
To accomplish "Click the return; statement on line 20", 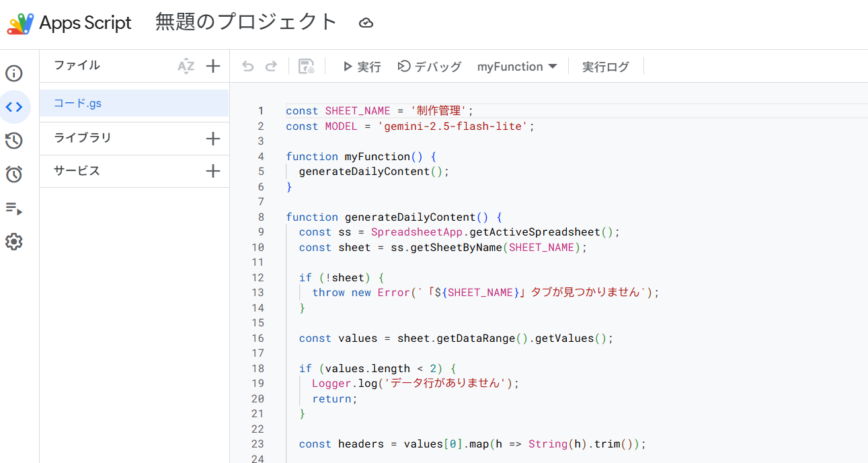I will 335,399.
